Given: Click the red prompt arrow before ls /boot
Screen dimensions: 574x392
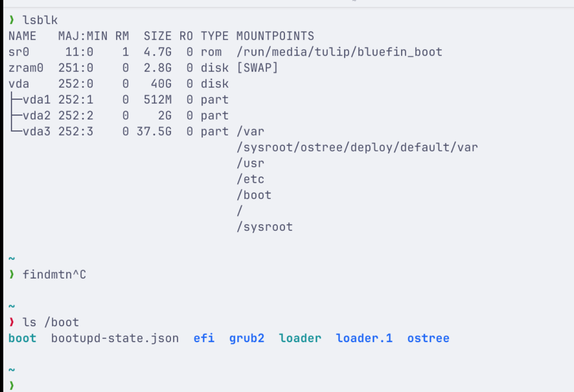Looking at the screenshot, I should click(x=12, y=322).
